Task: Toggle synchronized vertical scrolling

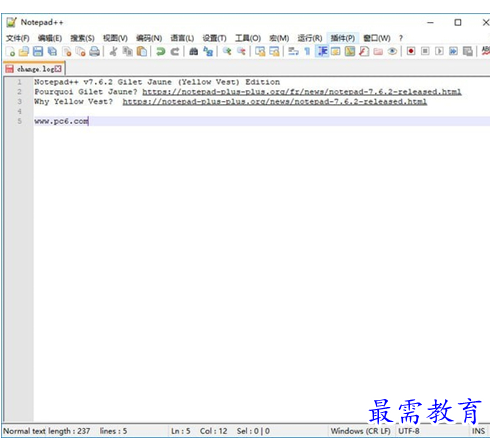Action: coord(260,51)
